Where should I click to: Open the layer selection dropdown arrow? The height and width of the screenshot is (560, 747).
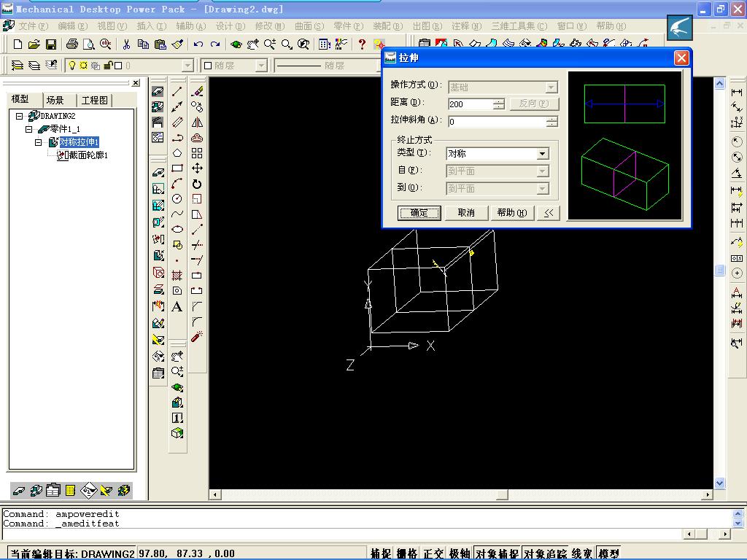click(188, 65)
